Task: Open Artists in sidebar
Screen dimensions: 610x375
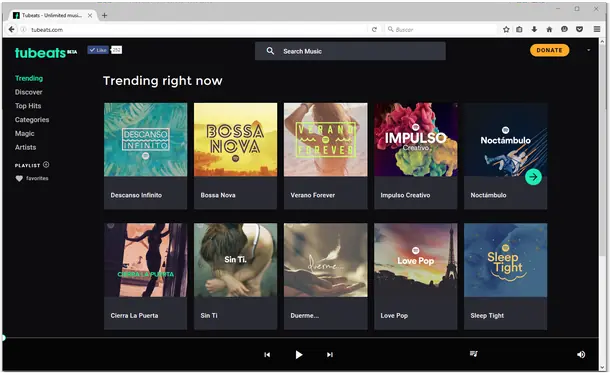Action: click(x=25, y=147)
